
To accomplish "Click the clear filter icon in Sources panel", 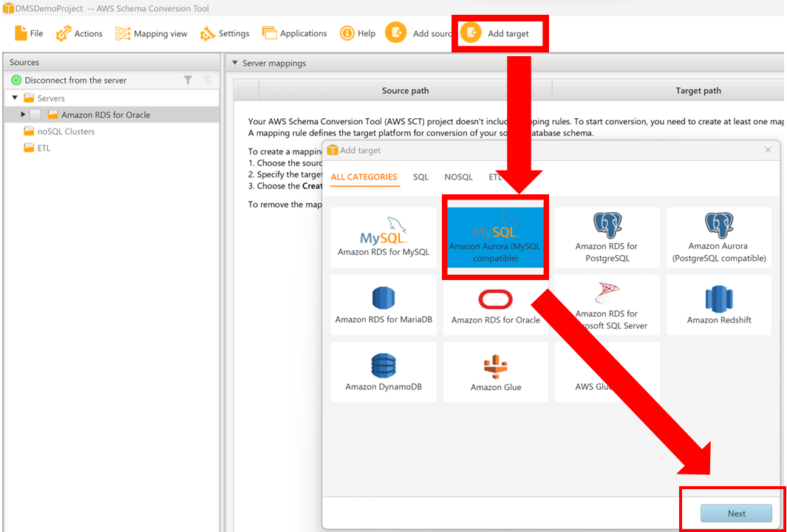I will [207, 80].
